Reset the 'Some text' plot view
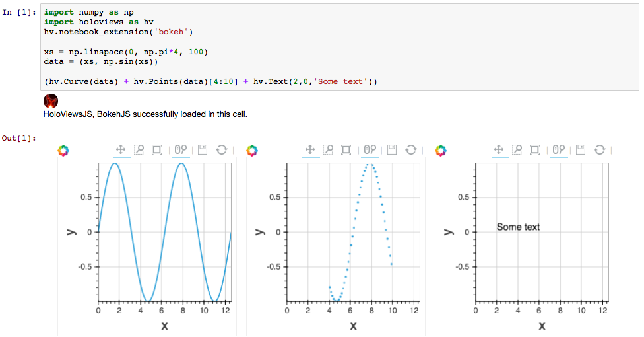The width and height of the screenshot is (644, 337). (599, 150)
